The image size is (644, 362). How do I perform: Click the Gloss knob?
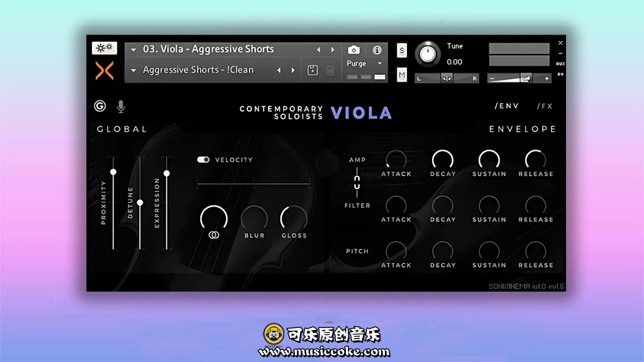click(294, 218)
